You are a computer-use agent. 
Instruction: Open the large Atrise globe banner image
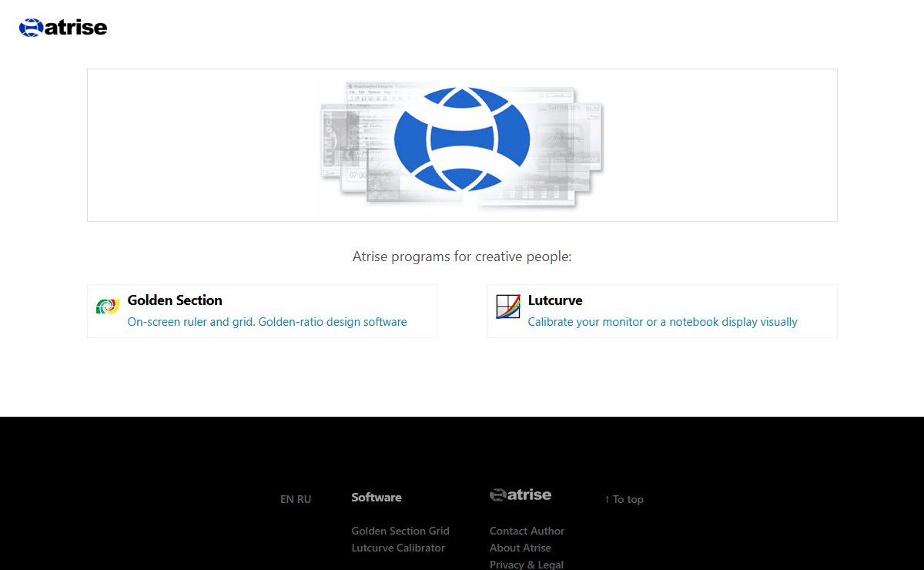point(462,145)
